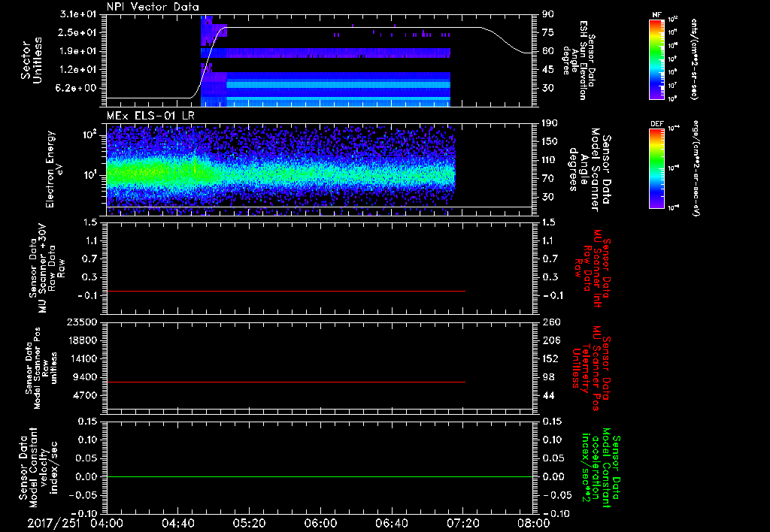The height and width of the screenshot is (532, 770).
Task: Click the 04:40 time tick label
Action: click(177, 523)
